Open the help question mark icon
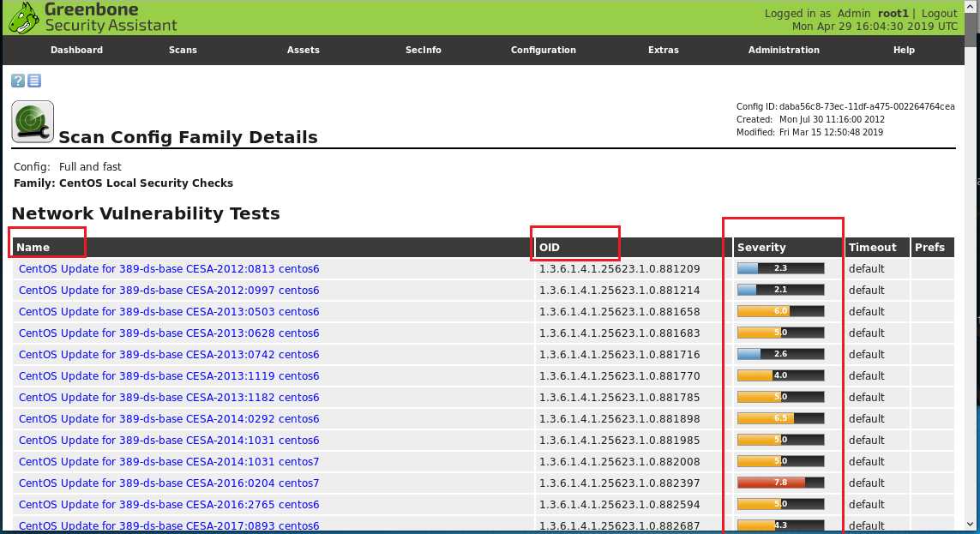Screen dimensions: 980x534 18,81
